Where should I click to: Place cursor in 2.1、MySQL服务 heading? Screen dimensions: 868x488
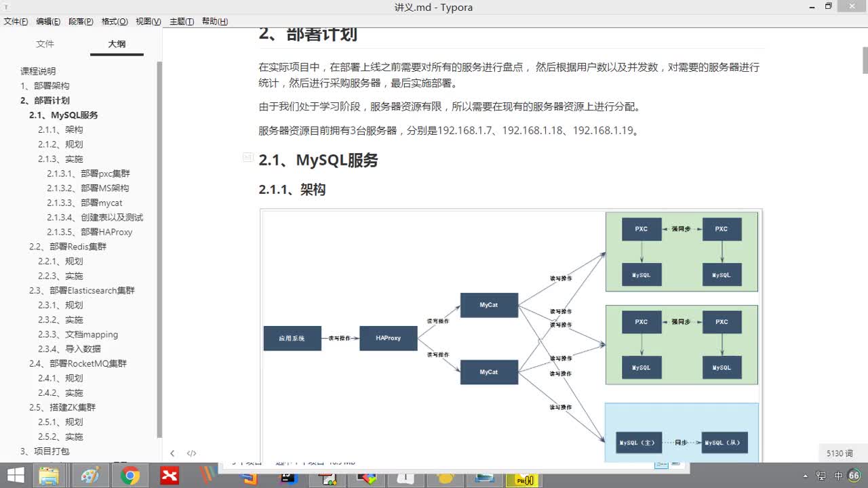(x=318, y=161)
